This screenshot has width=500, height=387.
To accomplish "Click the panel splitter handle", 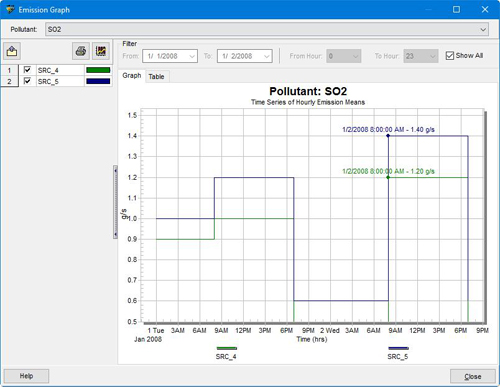I will point(115,202).
